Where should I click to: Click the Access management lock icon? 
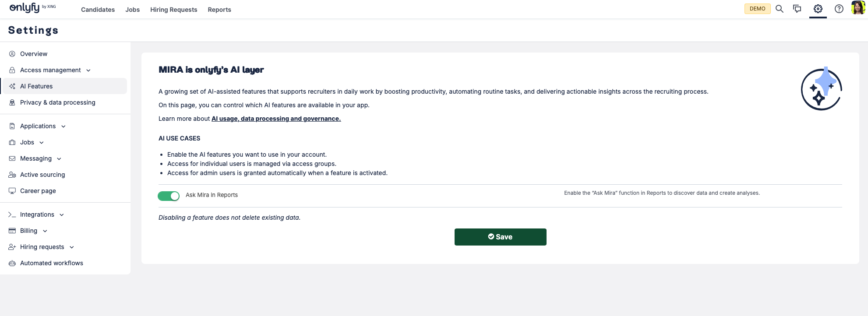[x=12, y=70]
